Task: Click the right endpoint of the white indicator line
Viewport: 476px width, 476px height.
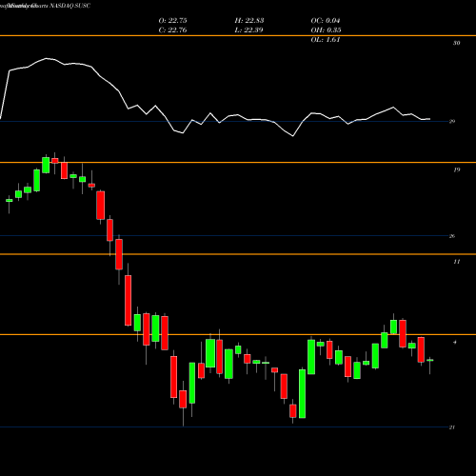Action: (x=430, y=119)
